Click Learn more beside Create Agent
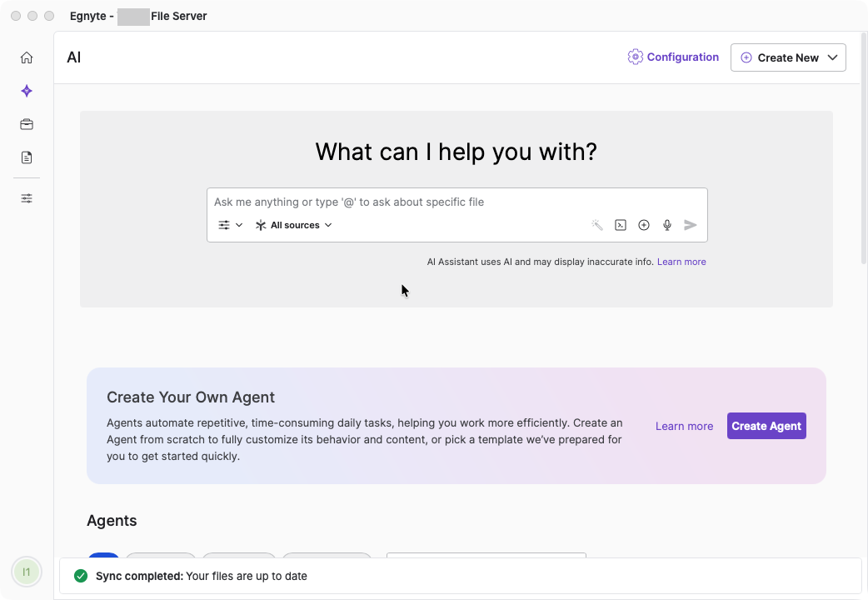This screenshot has width=868, height=600. click(684, 426)
